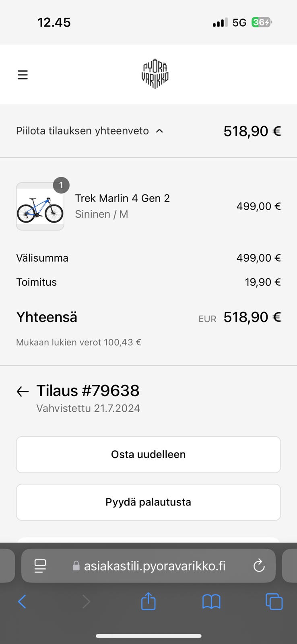
Task: Show all open Safari tabs
Action: [274, 602]
